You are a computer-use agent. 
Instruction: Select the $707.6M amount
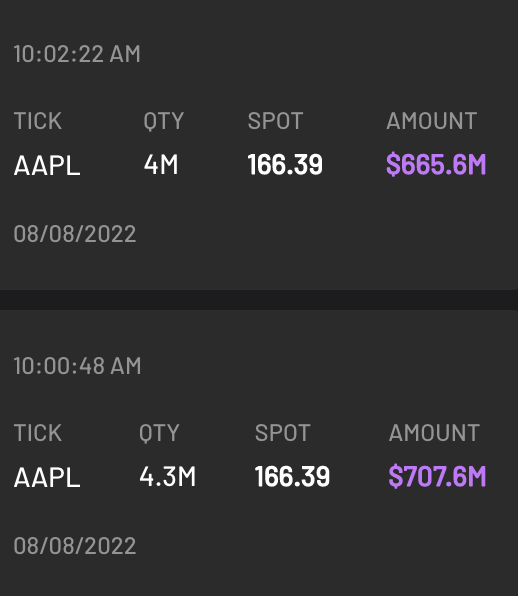pos(437,477)
